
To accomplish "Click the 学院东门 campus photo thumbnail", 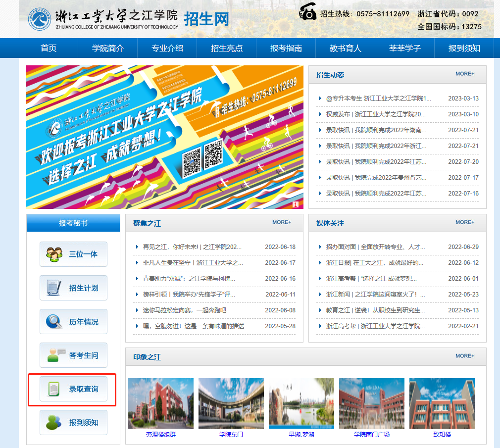I will 231,403.
